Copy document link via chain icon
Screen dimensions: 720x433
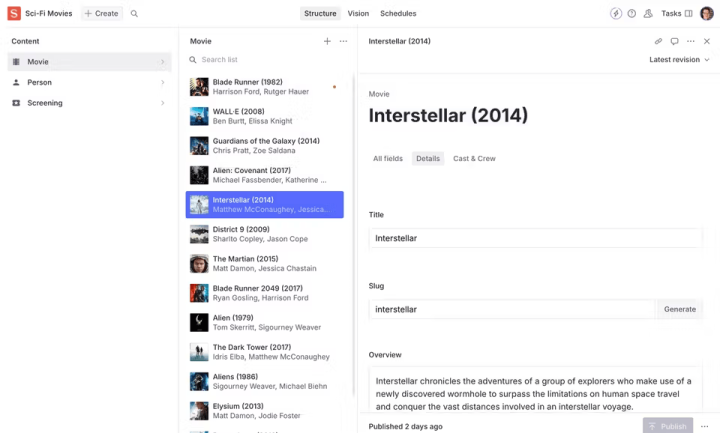(x=658, y=41)
